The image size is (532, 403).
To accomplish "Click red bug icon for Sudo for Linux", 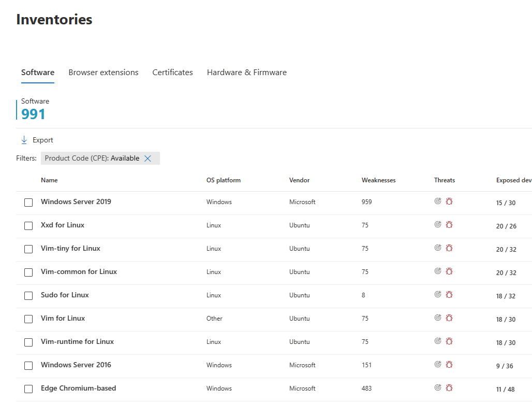I will [x=449, y=295].
